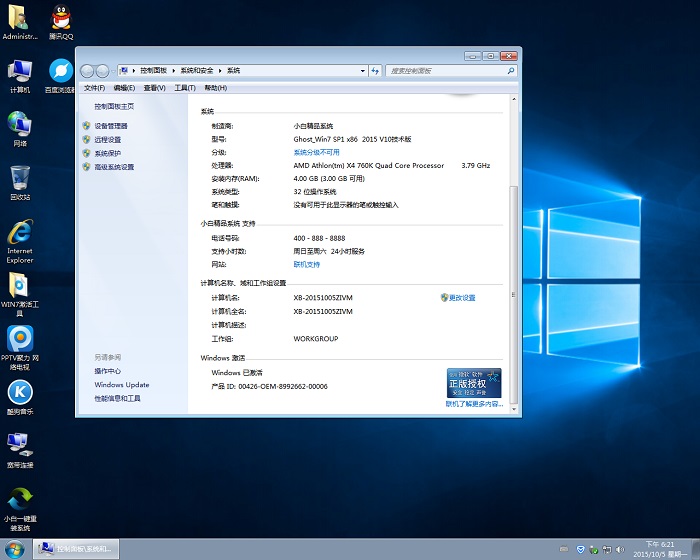
Task: Open the 编辑(E) menu
Action: point(124,88)
